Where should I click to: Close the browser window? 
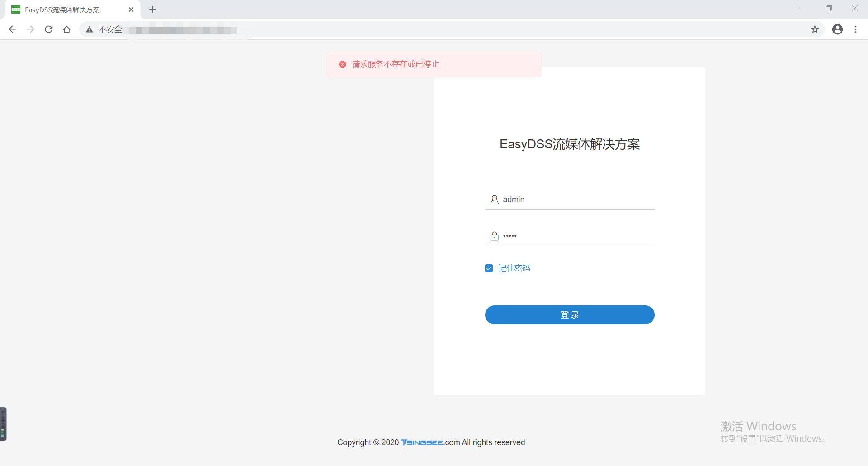click(x=854, y=9)
